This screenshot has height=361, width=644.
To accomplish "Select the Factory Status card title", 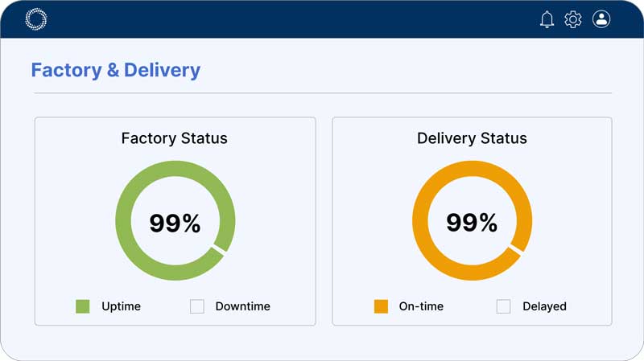I will tap(175, 138).
